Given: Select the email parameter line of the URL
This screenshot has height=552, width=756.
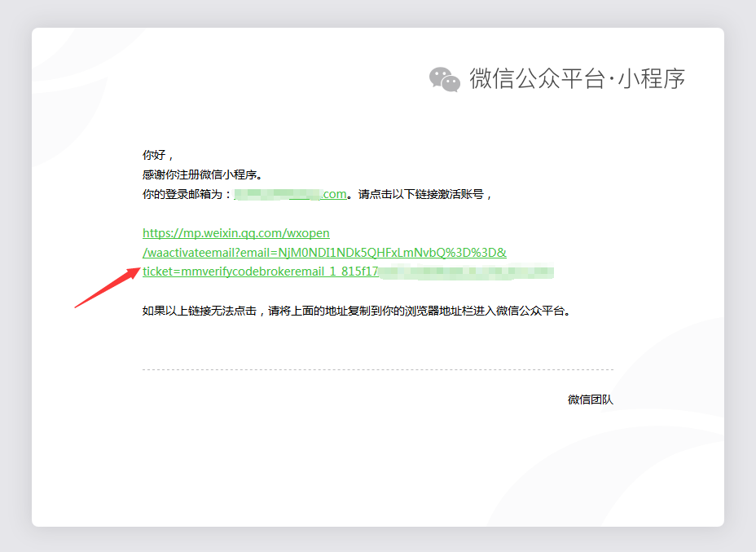Looking at the screenshot, I should [324, 253].
